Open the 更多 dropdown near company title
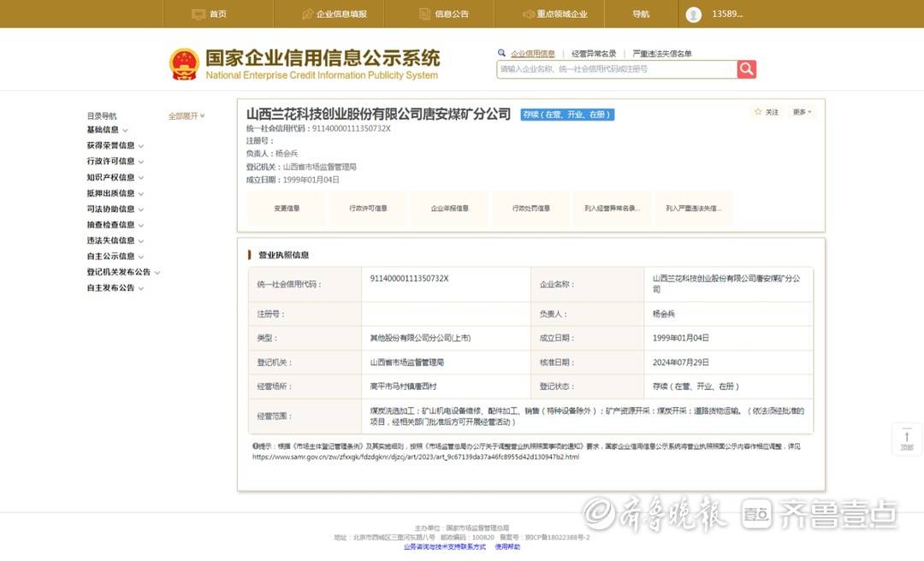Image resolution: width=924 pixels, height=561 pixels. [x=802, y=112]
